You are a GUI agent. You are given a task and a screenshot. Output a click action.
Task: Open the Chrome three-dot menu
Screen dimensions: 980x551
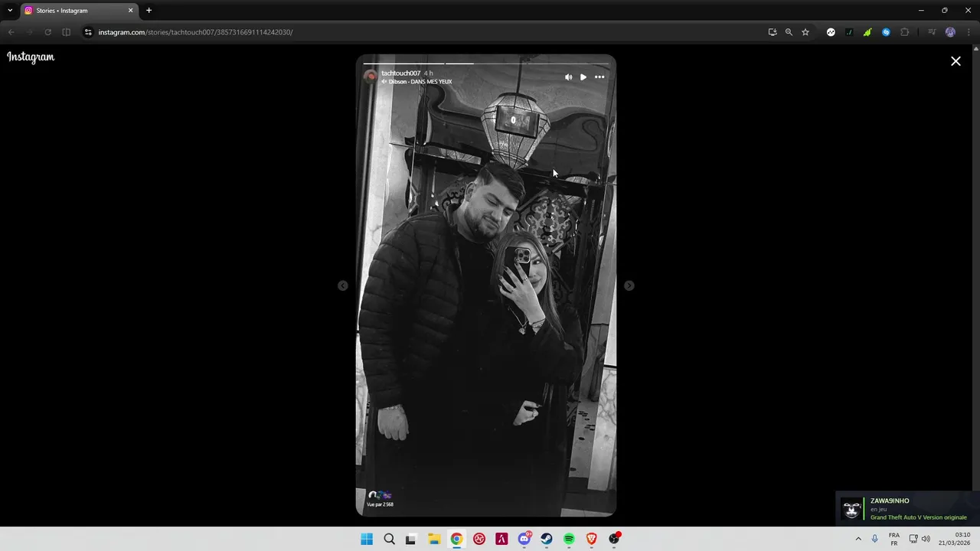tap(969, 32)
